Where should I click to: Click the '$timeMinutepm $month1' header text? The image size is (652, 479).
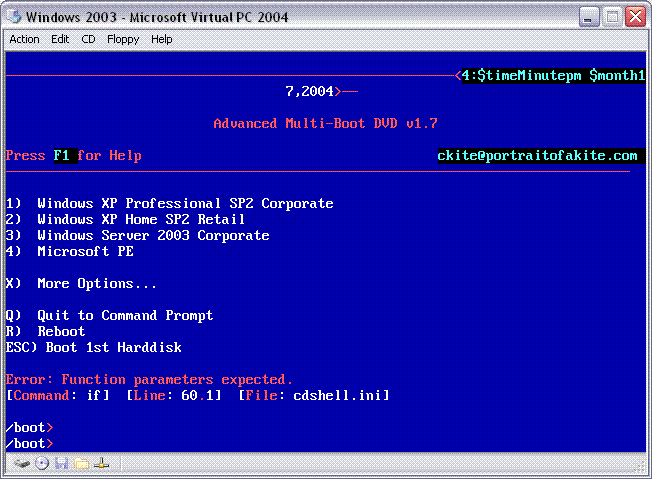[561, 75]
